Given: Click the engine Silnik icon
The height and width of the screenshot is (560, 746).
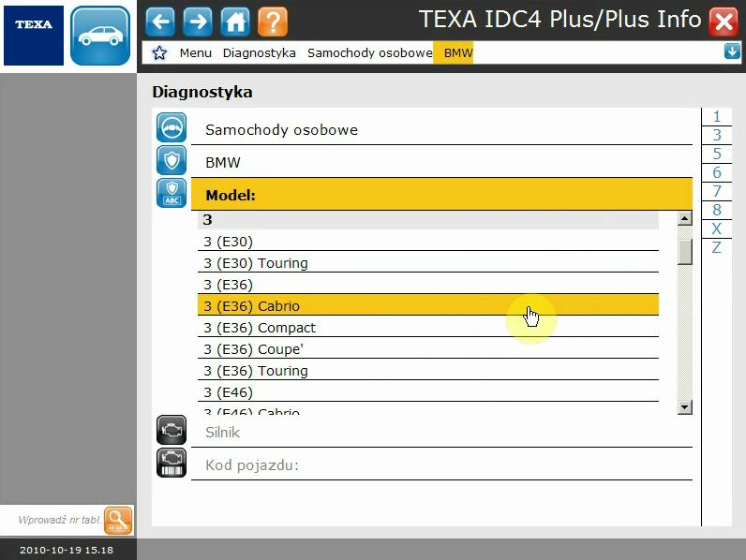Looking at the screenshot, I should [172, 431].
